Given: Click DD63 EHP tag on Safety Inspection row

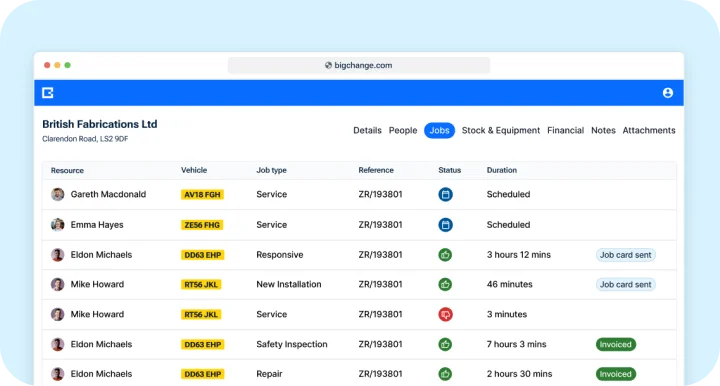Looking at the screenshot, I should [x=202, y=344].
